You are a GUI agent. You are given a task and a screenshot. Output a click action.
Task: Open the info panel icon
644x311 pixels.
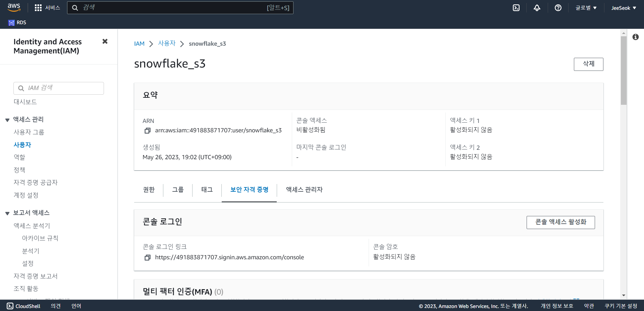636,37
